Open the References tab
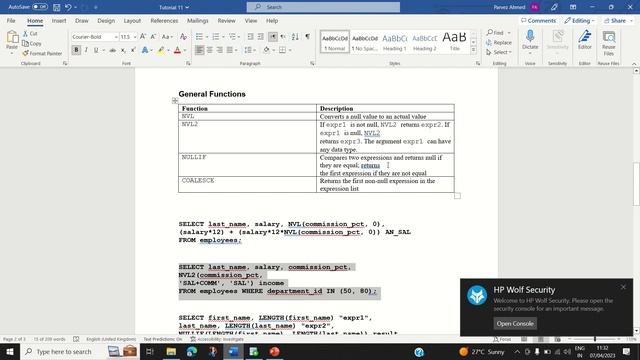 pos(164,20)
